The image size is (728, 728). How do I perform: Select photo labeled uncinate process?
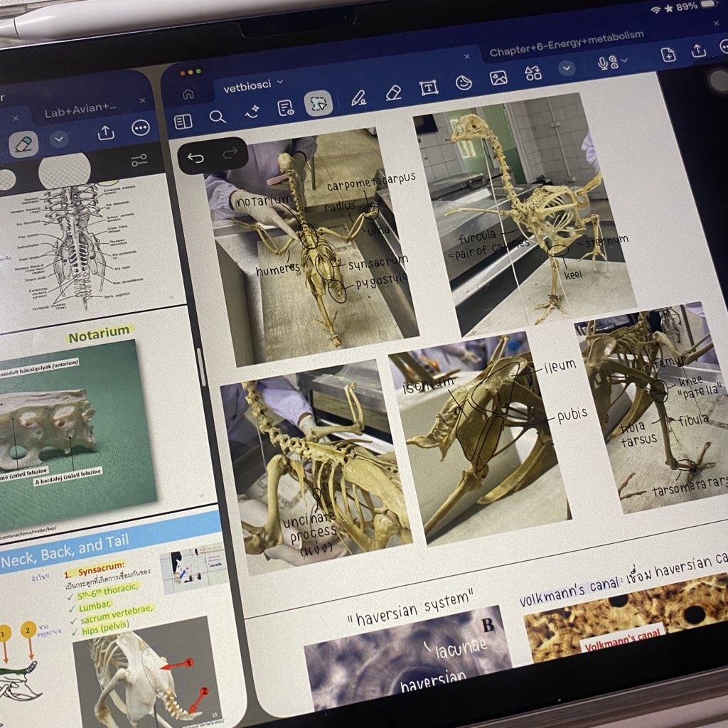[x=316, y=466]
